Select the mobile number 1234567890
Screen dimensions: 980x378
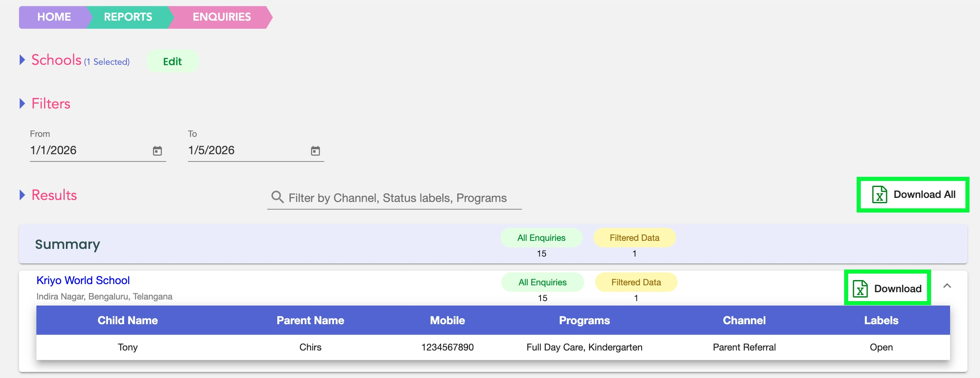click(448, 347)
